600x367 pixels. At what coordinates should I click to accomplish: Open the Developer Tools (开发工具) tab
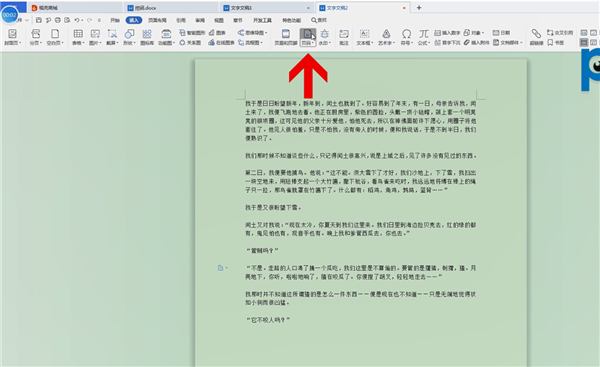point(262,20)
